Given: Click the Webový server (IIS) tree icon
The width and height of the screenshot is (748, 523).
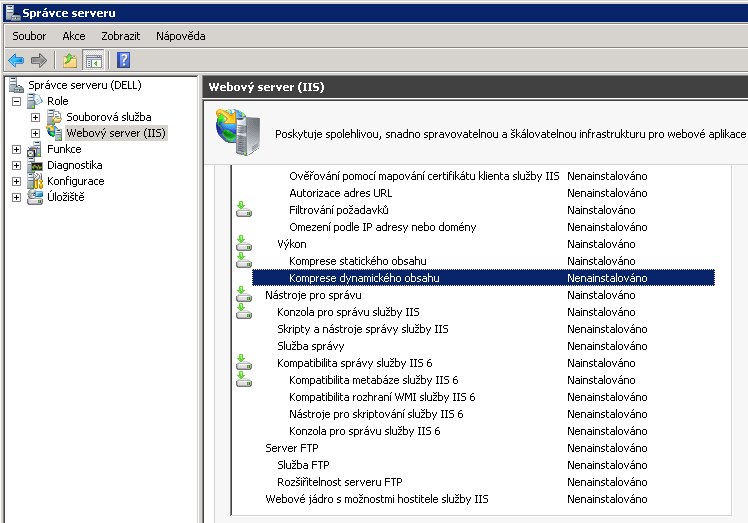Looking at the screenshot, I should coord(54,133).
